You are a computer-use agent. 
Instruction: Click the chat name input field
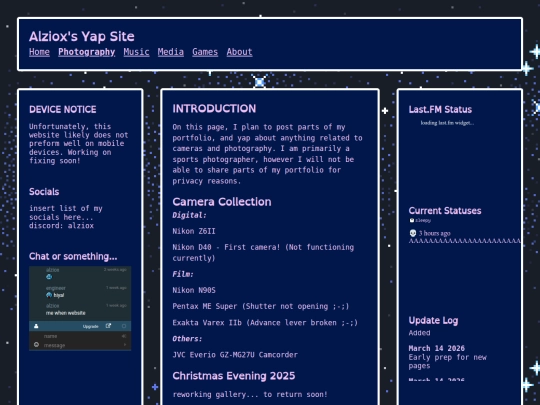point(81,336)
